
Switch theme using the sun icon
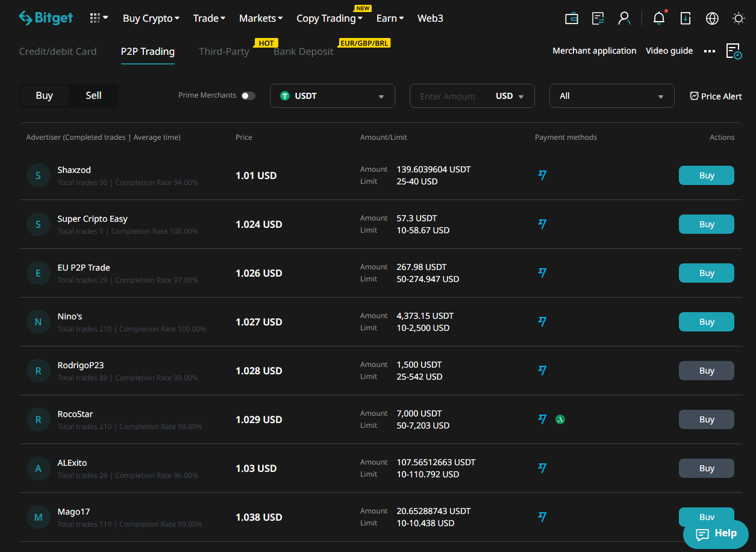(739, 18)
